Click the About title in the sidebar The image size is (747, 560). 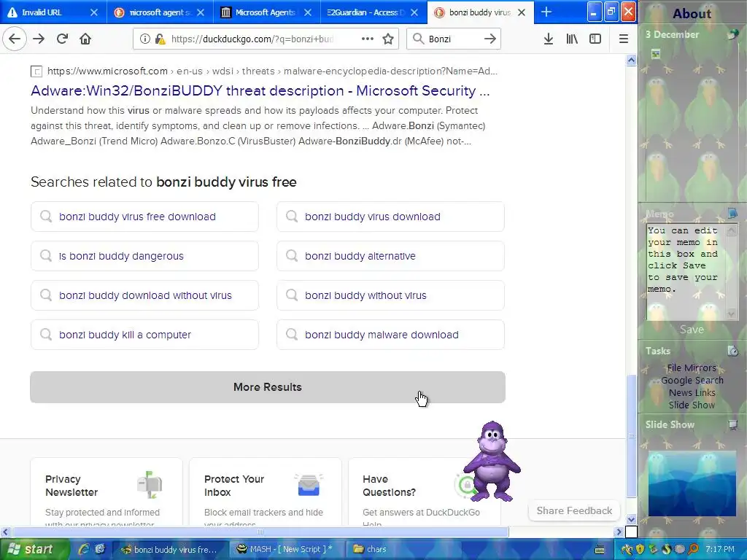(x=692, y=13)
